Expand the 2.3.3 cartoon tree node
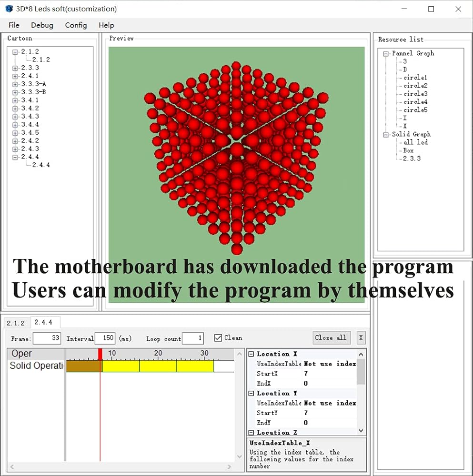 tap(15, 68)
